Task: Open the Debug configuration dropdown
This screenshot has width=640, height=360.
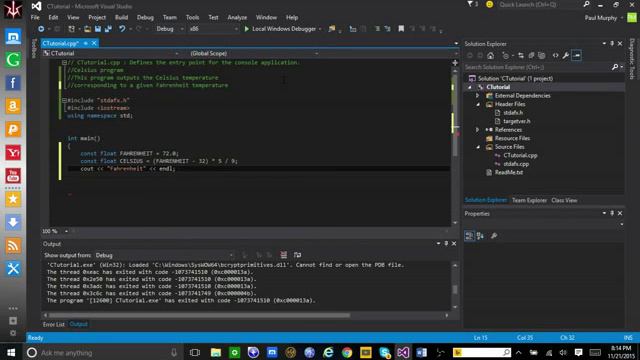Action: [x=170, y=29]
